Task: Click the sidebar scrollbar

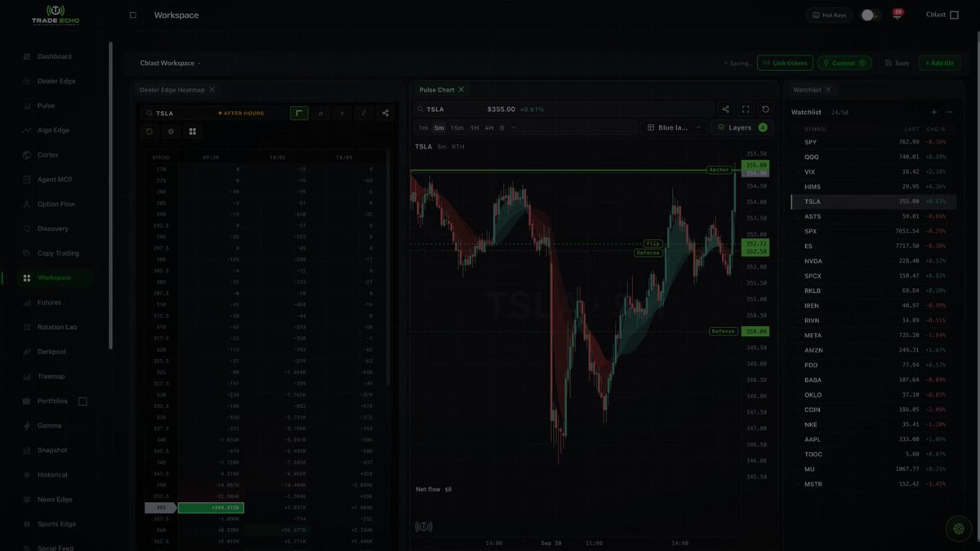Action: 110,196
